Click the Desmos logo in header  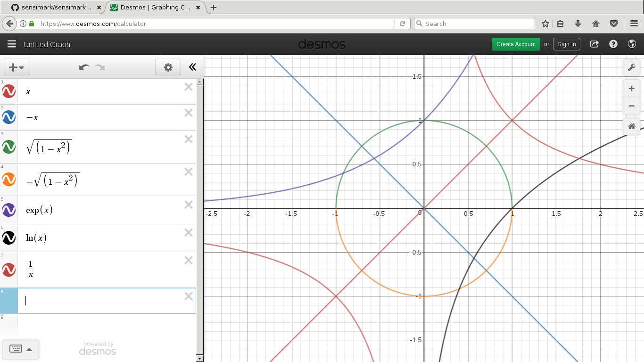[x=322, y=44]
